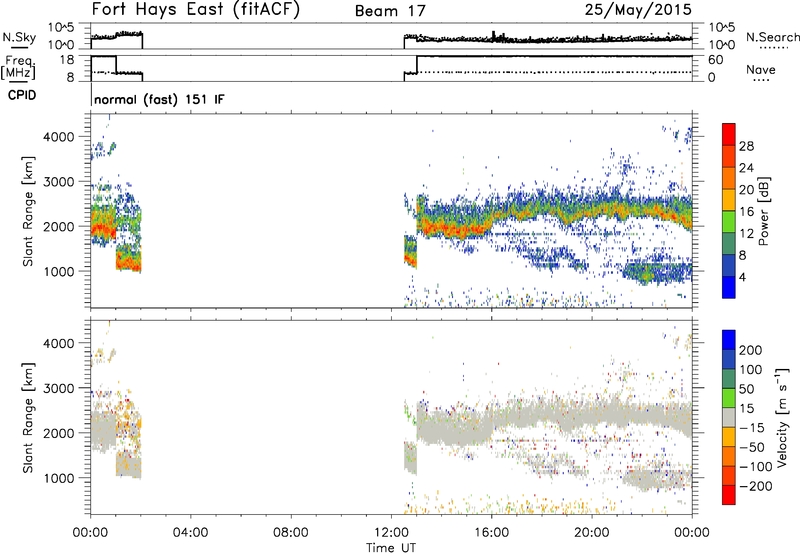
Task: Click the '12:00' time axis tick
Action: tap(391, 533)
